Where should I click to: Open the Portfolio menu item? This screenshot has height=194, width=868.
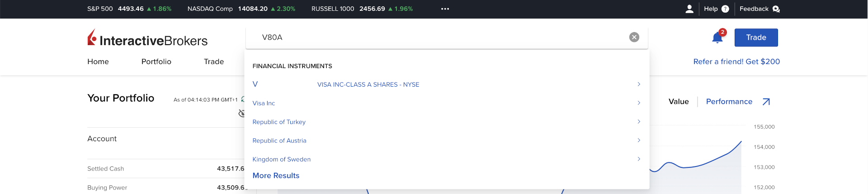tap(156, 62)
